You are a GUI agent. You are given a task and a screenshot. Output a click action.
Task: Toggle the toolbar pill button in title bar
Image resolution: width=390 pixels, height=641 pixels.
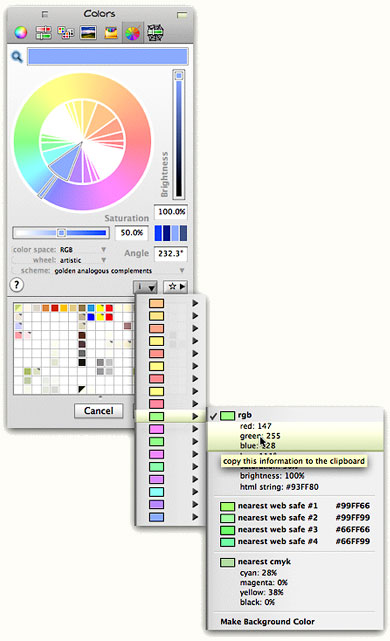tap(182, 15)
